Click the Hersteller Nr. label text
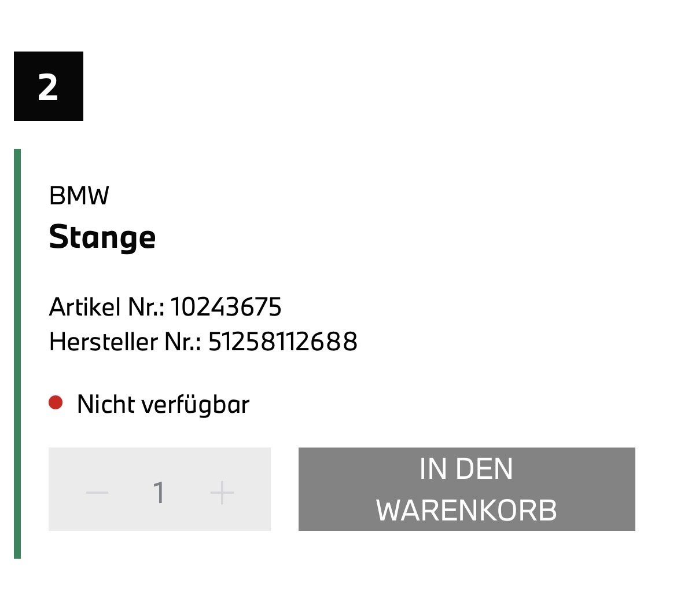This screenshot has height=616, width=677. coord(125,342)
